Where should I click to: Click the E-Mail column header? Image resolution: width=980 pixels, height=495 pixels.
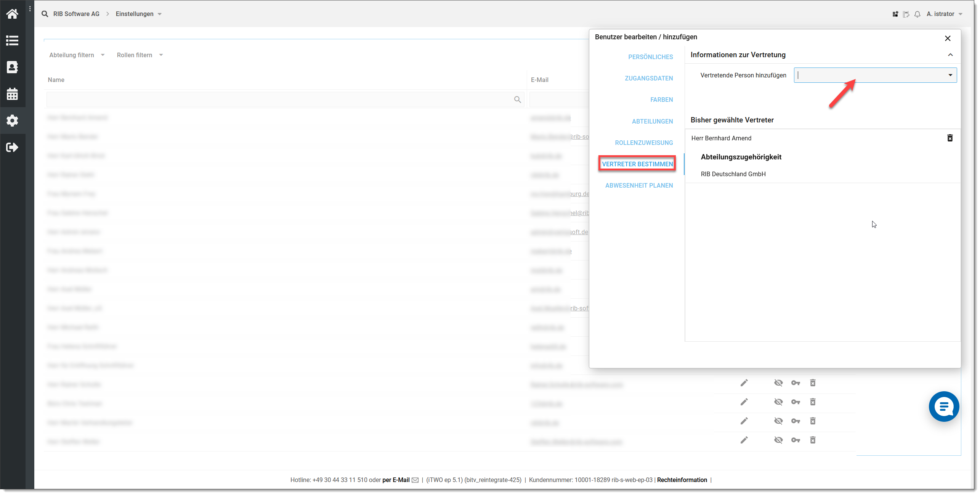[539, 80]
